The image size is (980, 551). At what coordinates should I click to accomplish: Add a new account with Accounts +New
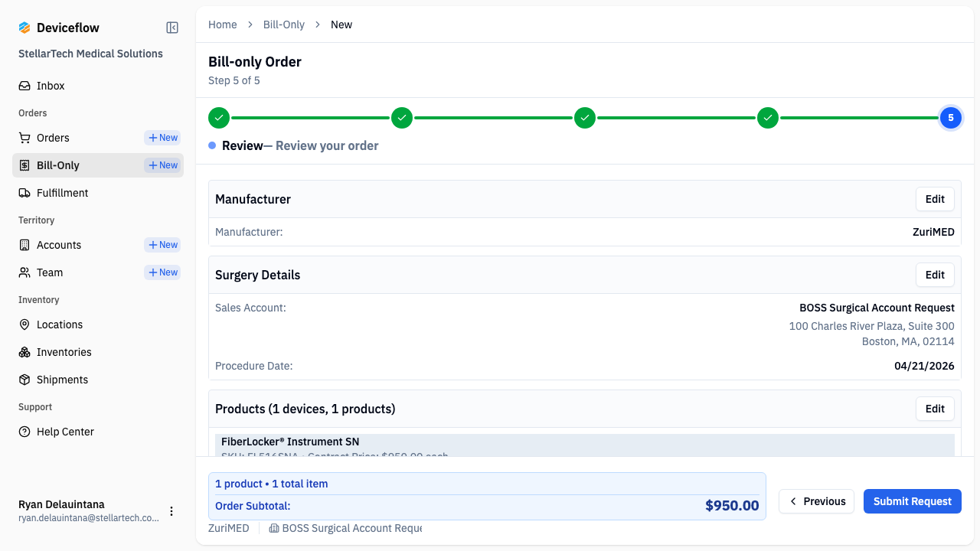click(x=162, y=245)
